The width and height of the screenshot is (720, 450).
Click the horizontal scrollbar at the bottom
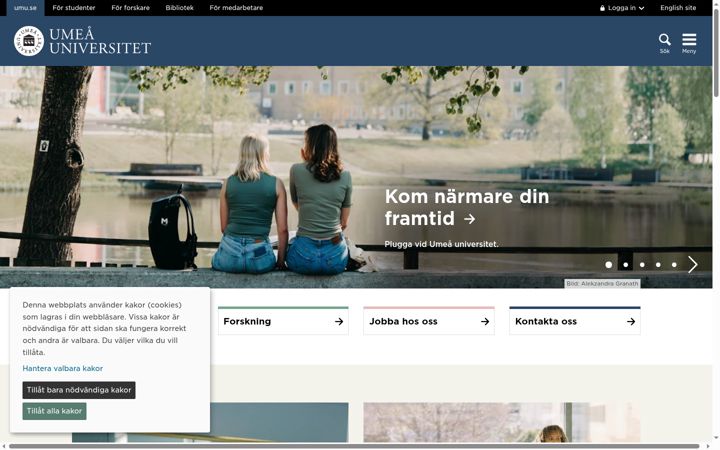click(354, 446)
